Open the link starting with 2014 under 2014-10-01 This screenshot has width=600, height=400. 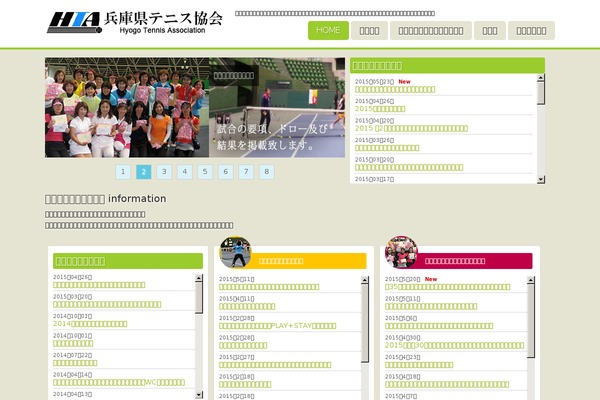90,324
